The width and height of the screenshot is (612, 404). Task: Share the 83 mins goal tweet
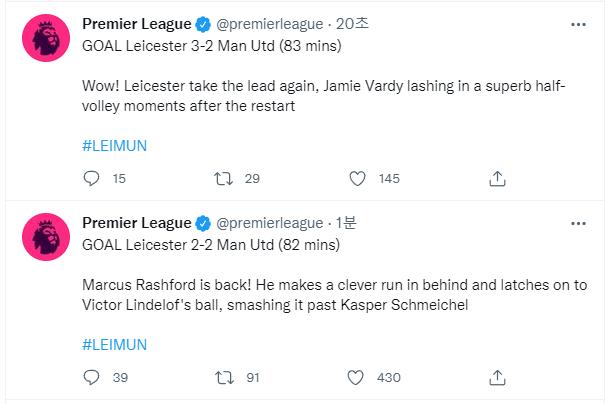[x=497, y=179]
